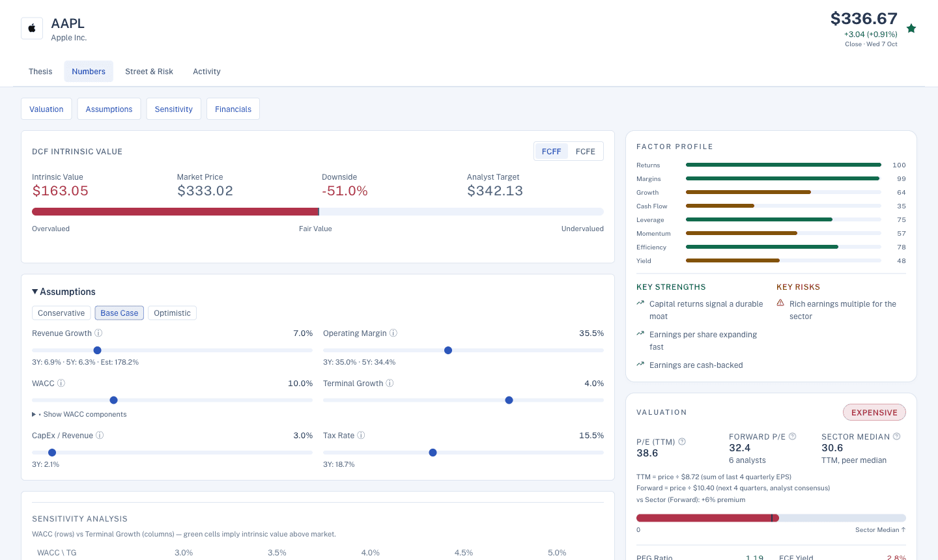Click the Cash Flow factor bar
The height and width of the screenshot is (560, 938).
(x=784, y=206)
